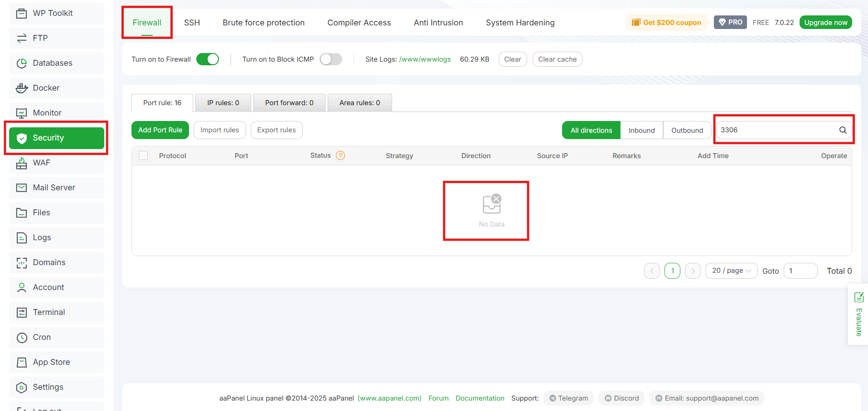Click the previous page chevron in pagination
Viewport: 868px width, 411px height.
[652, 271]
